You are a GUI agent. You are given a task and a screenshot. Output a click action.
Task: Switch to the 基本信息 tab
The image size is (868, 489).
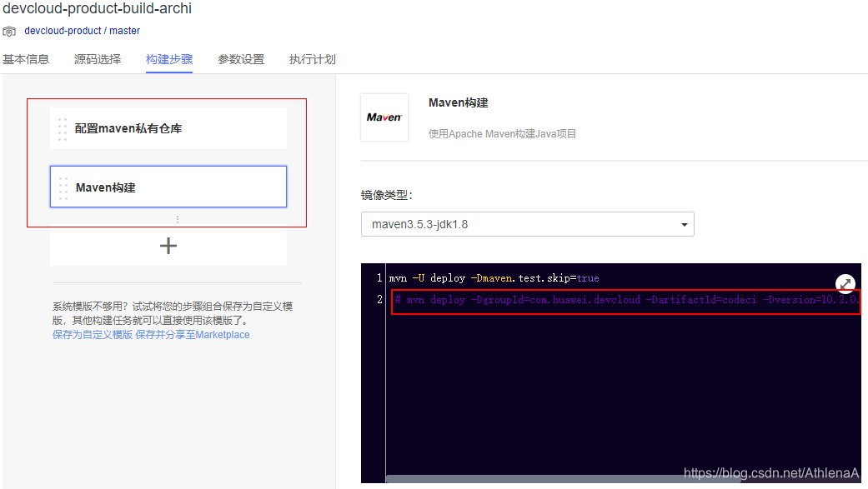click(26, 59)
